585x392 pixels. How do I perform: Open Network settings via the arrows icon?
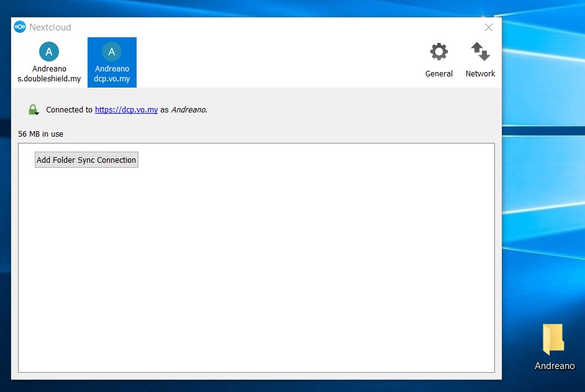[x=480, y=52]
